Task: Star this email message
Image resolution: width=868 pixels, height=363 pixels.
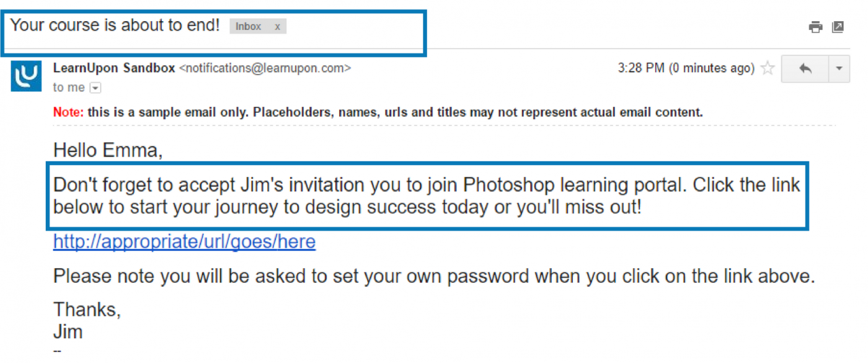Action: click(x=768, y=68)
